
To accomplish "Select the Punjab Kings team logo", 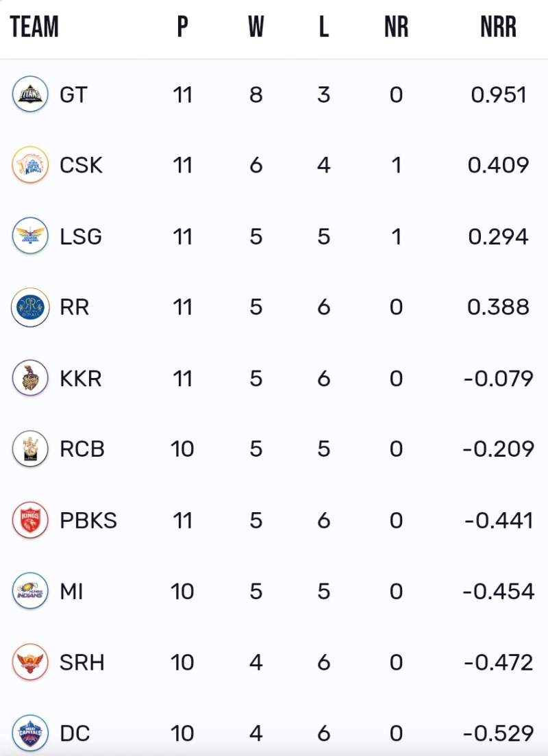I will (30, 520).
